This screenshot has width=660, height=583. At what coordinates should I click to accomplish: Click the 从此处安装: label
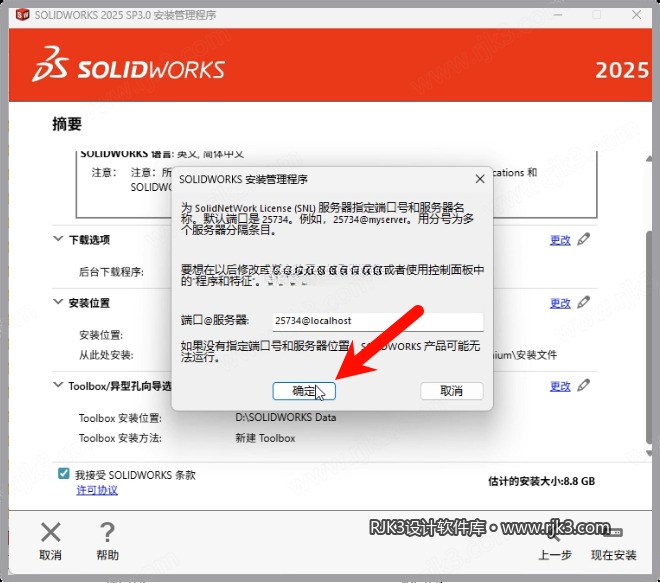[106, 355]
